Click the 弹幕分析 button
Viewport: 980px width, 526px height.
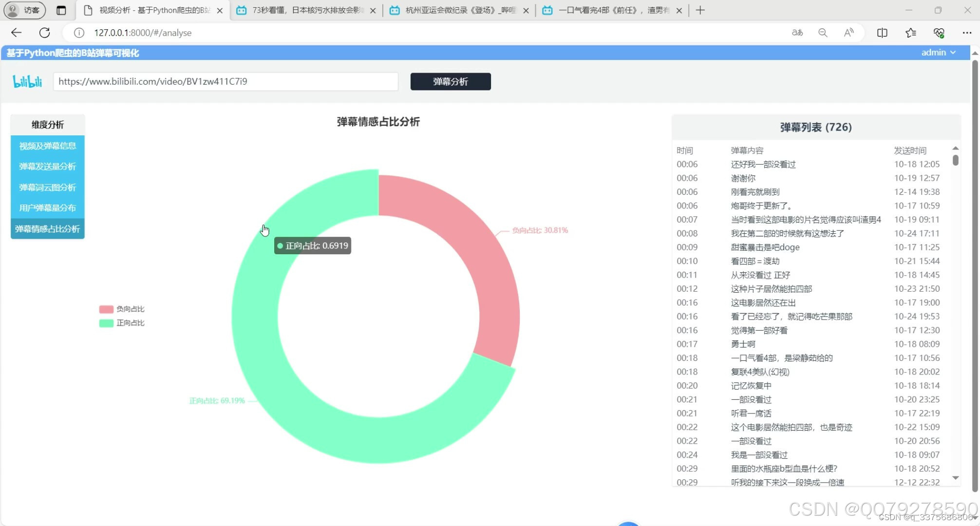click(x=450, y=81)
